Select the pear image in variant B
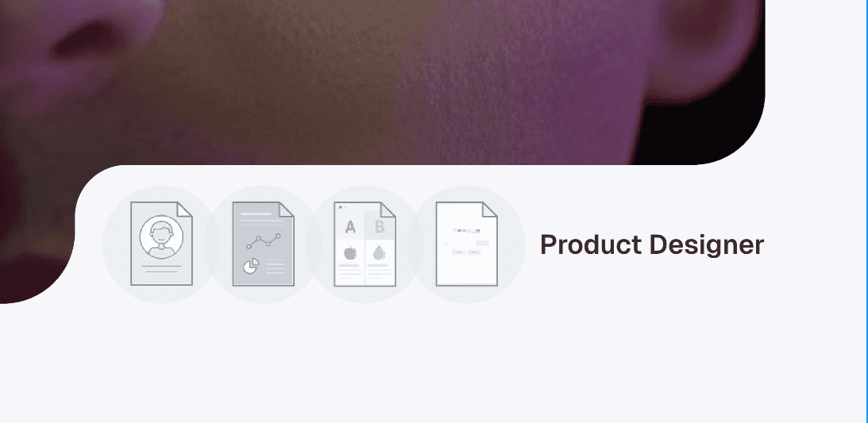 point(379,252)
